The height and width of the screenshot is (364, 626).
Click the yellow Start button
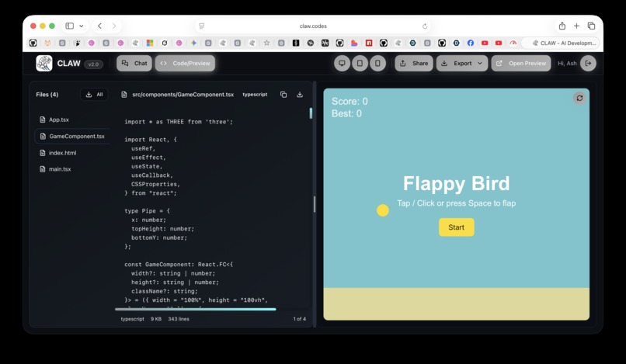tap(457, 227)
